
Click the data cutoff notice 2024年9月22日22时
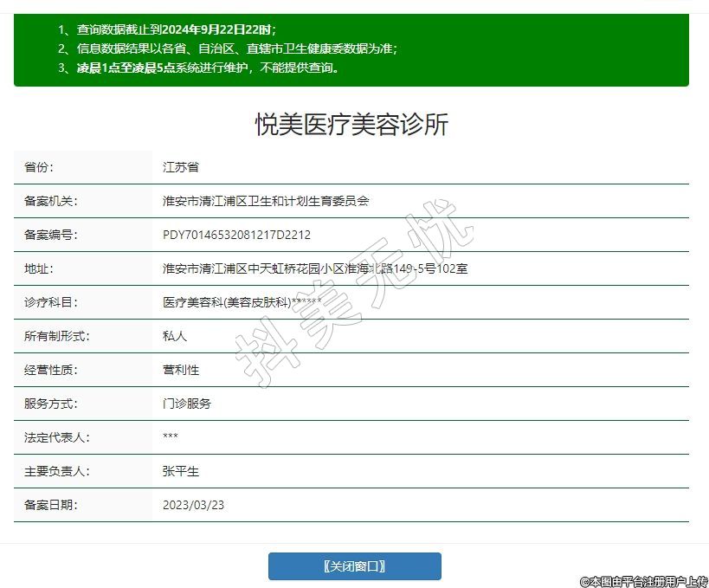tap(216, 29)
